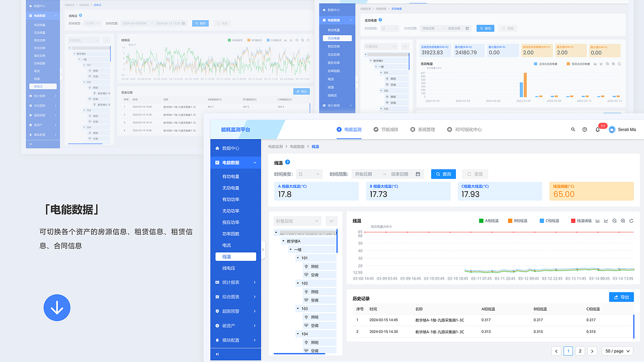The height and width of the screenshot is (362, 644).
Task: Switch to the 系统管理 top tab
Action: [423, 130]
